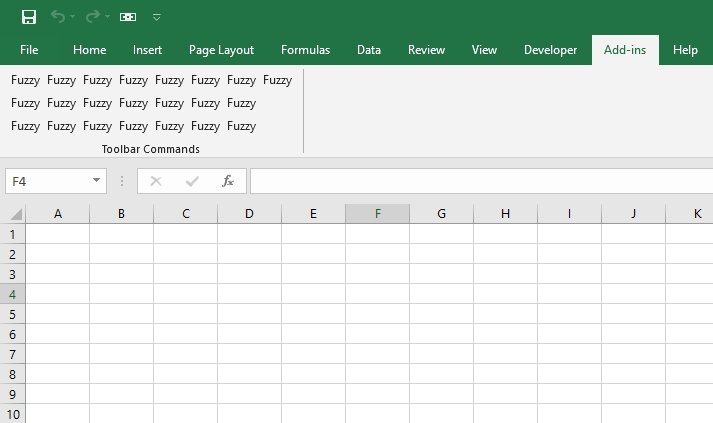Select column D header
Screen dimensions: 713x423
[249, 214]
